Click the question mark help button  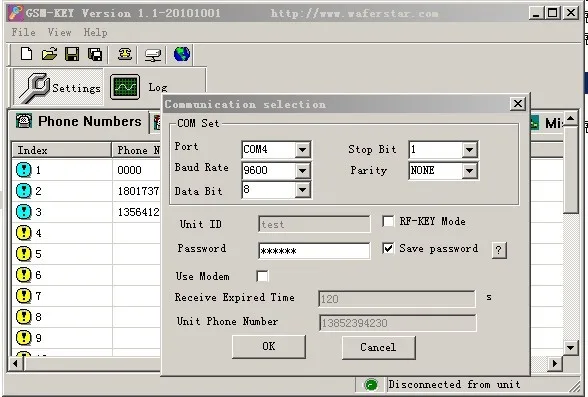coord(498,250)
